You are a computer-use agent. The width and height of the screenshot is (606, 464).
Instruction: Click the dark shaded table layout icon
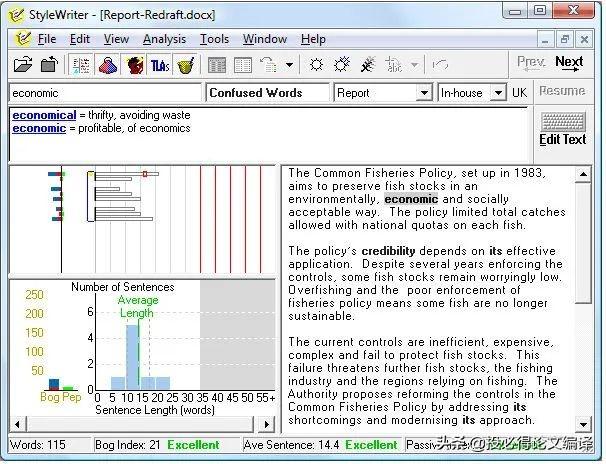(217, 65)
